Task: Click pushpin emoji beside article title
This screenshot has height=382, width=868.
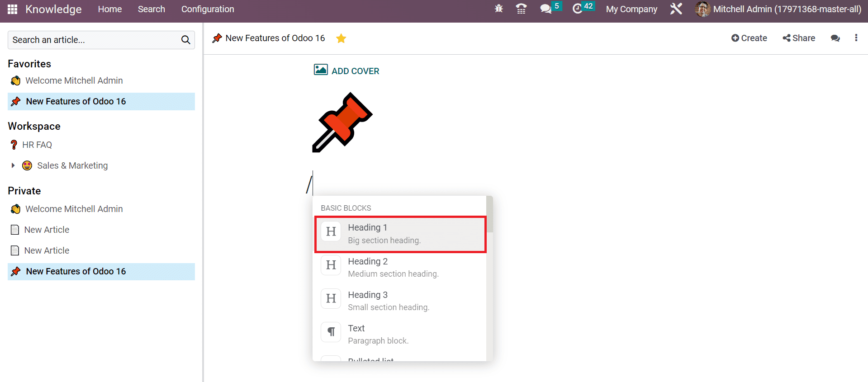Action: (217, 38)
